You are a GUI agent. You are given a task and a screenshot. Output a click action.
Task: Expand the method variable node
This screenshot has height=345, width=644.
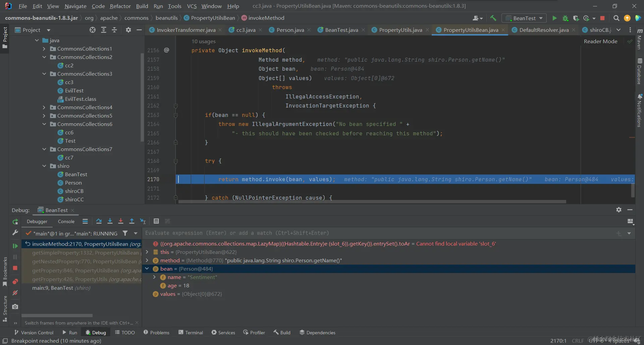pos(147,260)
